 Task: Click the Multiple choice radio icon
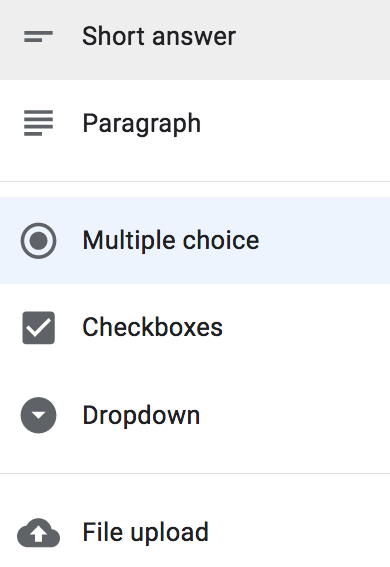click(38, 240)
